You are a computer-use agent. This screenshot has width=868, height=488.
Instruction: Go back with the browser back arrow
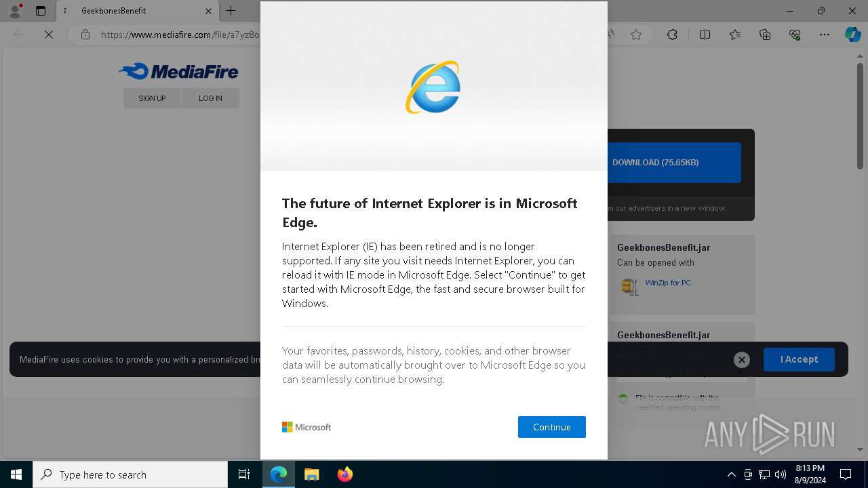coord(19,35)
